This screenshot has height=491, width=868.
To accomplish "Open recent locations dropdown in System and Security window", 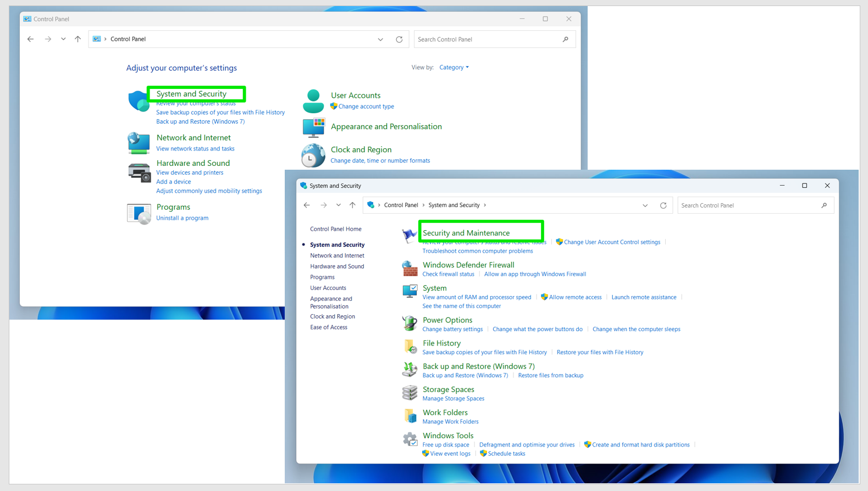I will pos(339,205).
